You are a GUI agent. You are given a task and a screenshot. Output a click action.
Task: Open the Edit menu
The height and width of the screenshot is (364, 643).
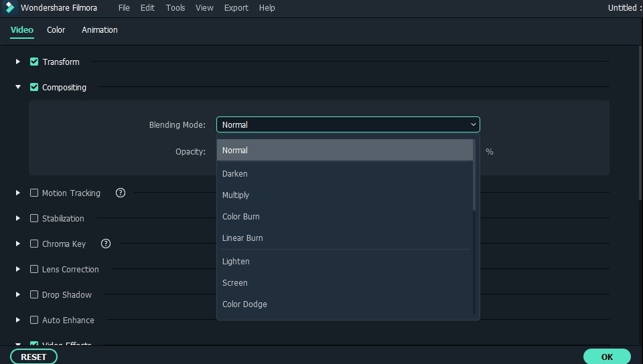tap(147, 8)
